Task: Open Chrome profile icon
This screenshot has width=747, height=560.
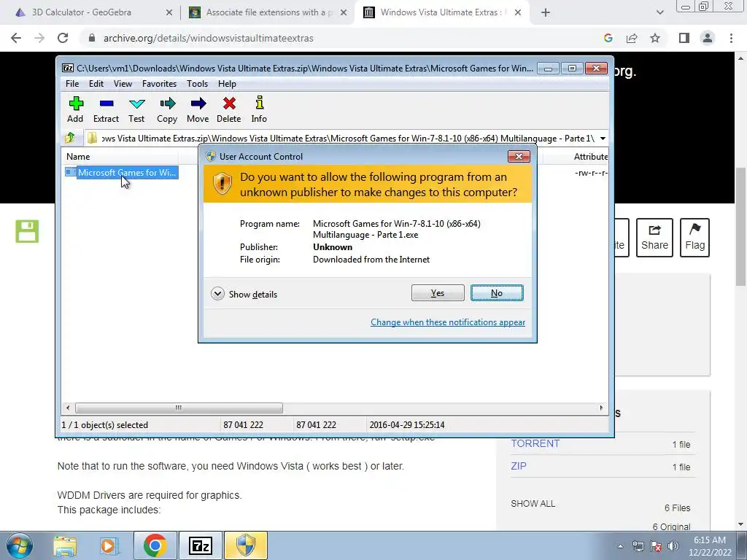Action: pos(708,38)
